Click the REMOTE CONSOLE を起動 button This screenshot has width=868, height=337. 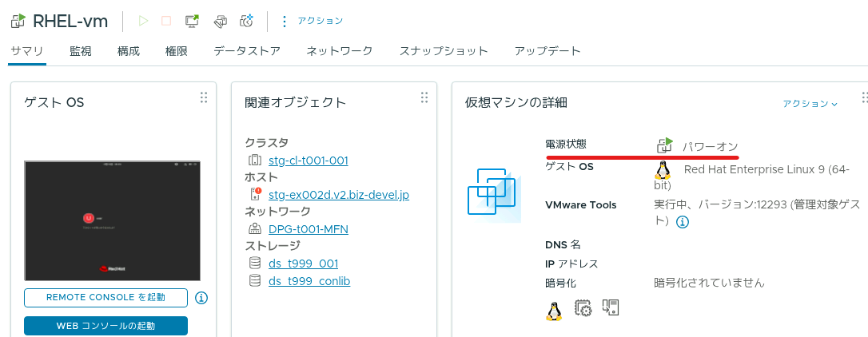106,298
